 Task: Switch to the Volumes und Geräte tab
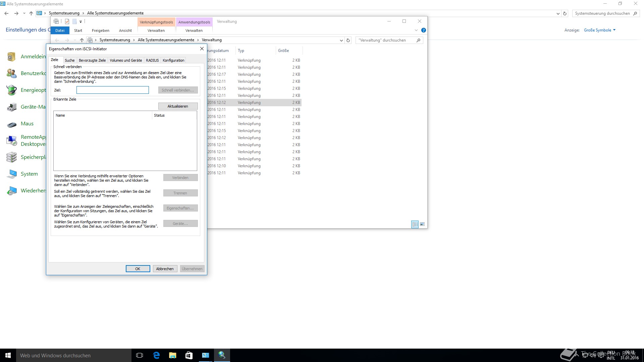pos(126,60)
